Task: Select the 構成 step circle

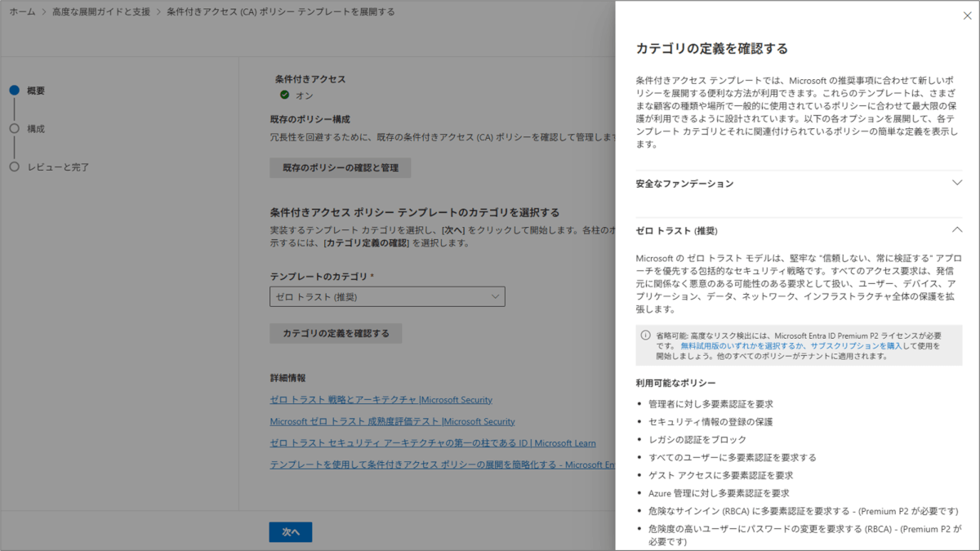Action: click(15, 129)
